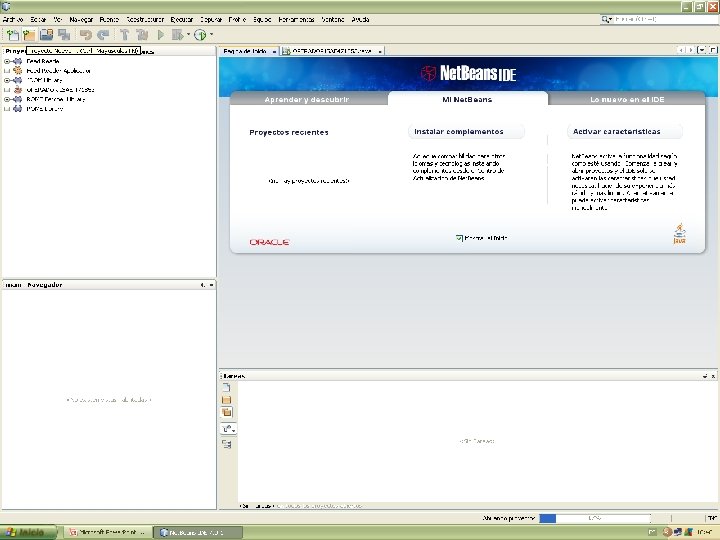
Task: Click the Clean and Build icon
Action: tap(142, 34)
